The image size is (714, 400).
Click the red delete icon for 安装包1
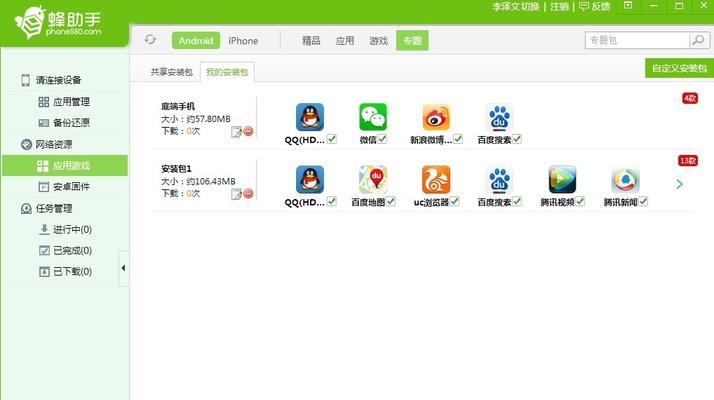(x=248, y=194)
